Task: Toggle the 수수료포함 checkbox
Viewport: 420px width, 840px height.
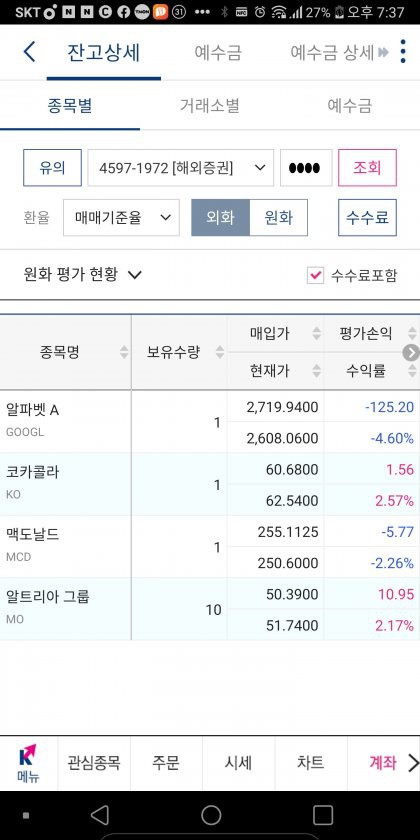Action: [315, 275]
